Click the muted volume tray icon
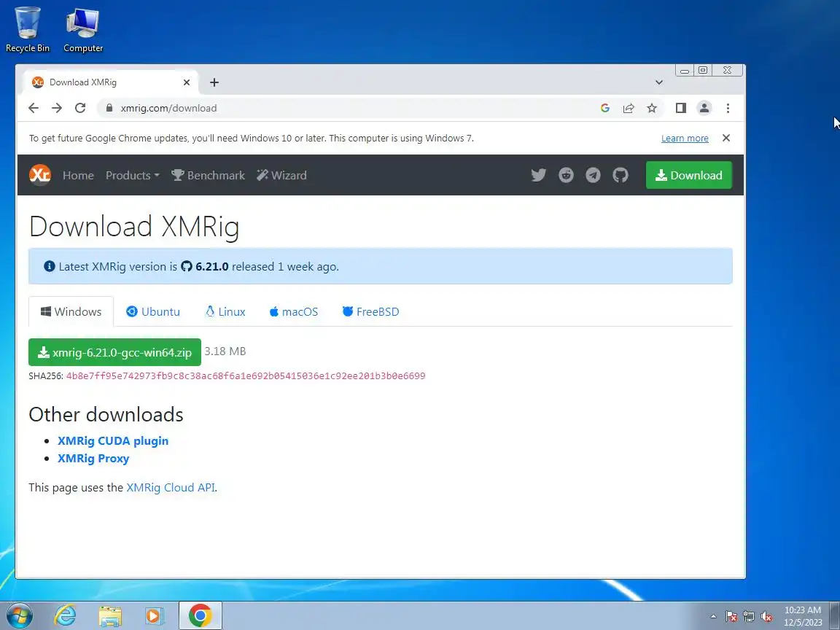This screenshot has width=840, height=630. pyautogui.click(x=766, y=617)
